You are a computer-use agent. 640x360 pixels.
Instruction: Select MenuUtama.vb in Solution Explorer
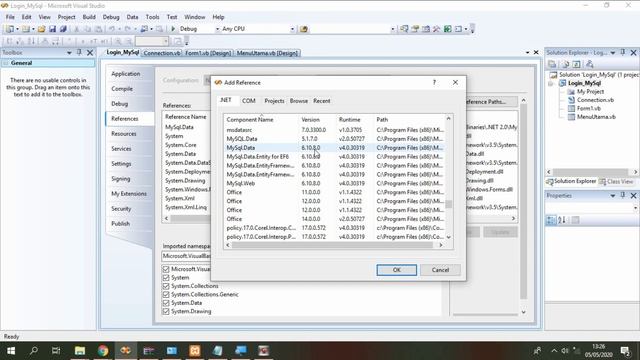596,117
